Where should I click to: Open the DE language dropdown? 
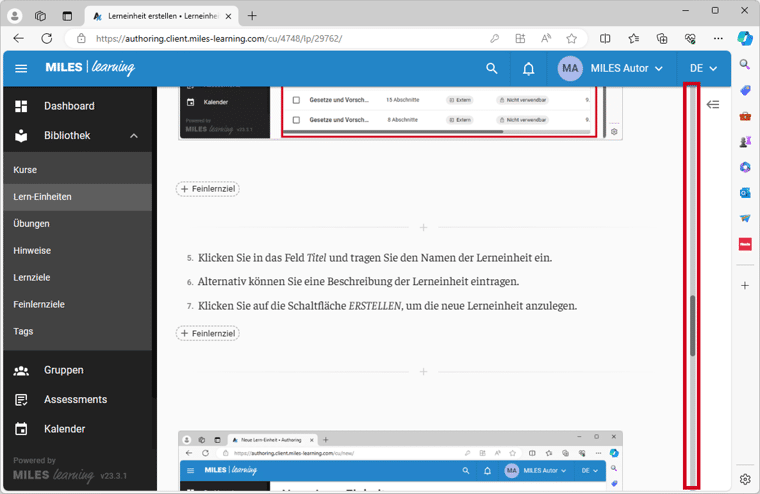(703, 69)
